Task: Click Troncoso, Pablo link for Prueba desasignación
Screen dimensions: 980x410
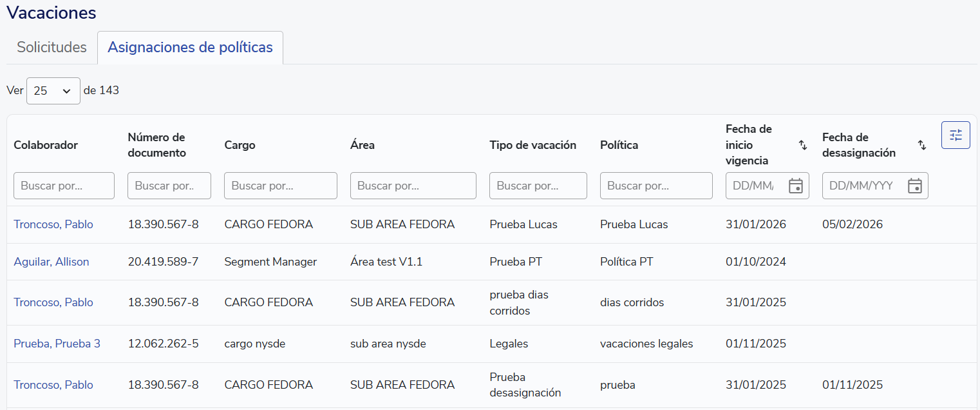Action: click(53, 385)
